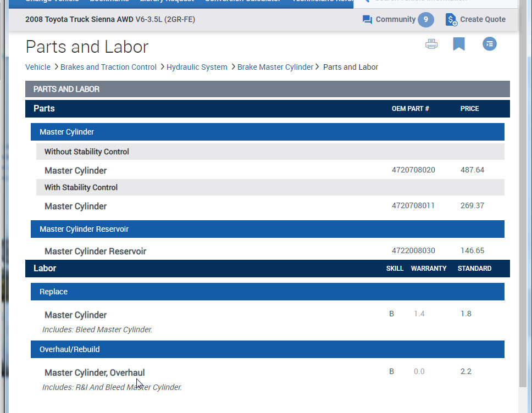Viewport: 532px width, 413px height.
Task: Click Includes: R&I And Bleed note
Action: pyautogui.click(x=112, y=387)
